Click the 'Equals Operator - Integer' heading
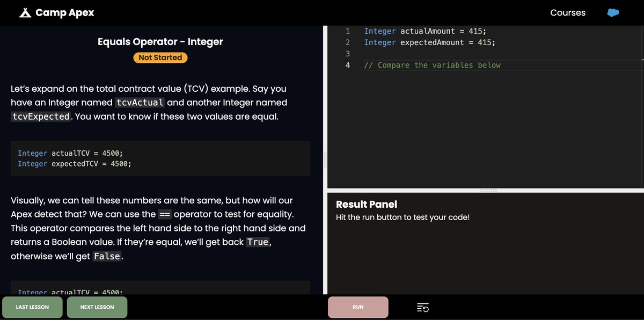Image resolution: width=644 pixels, height=320 pixels. pyautogui.click(x=160, y=42)
